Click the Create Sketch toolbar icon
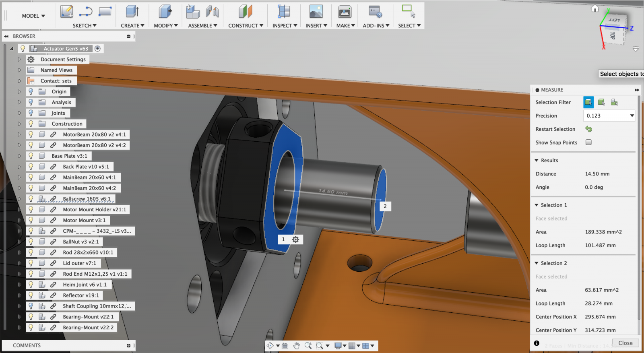 (x=67, y=12)
